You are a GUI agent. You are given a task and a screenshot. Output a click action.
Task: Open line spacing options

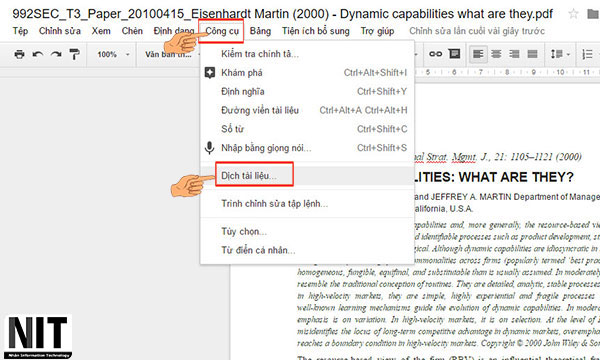[560, 54]
